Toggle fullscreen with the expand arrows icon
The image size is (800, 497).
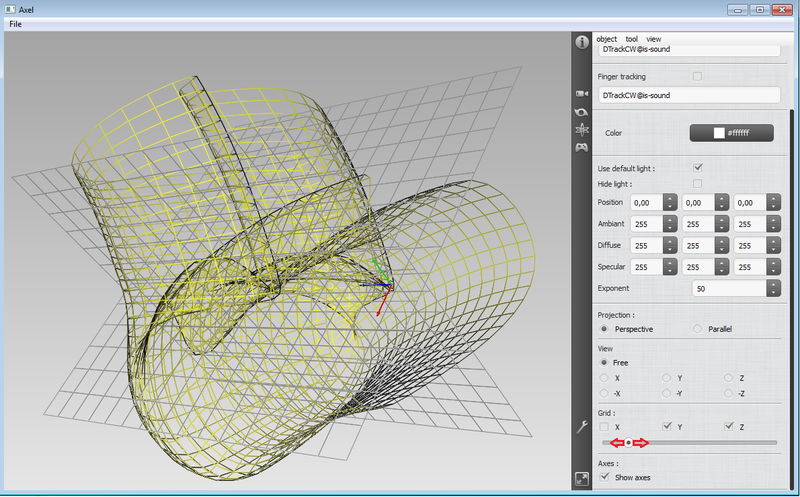coord(581,479)
